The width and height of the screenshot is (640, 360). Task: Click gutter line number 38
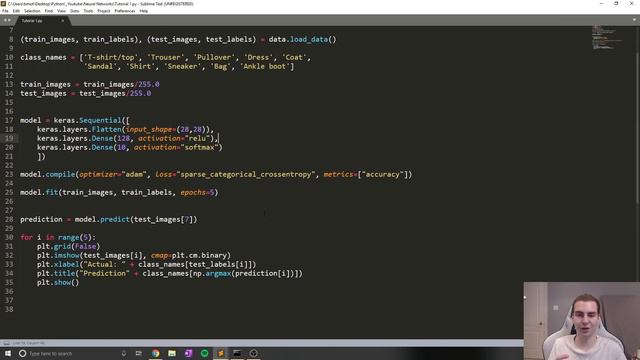[x=9, y=309]
